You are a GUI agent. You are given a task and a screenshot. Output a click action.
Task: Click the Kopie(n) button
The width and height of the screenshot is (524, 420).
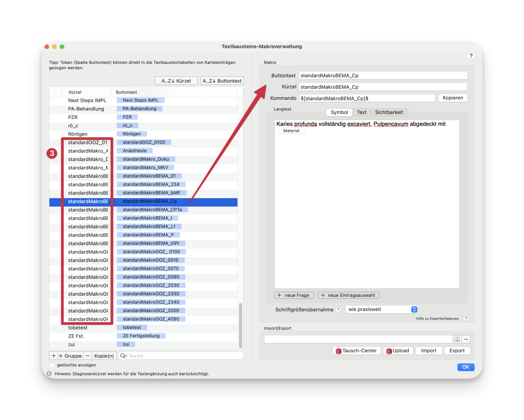(x=104, y=356)
